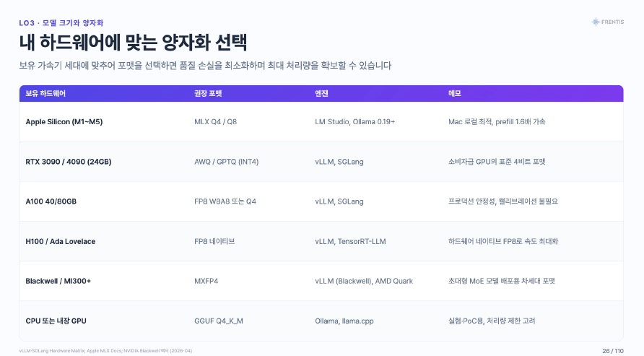Click the 'Ollama, llama.cpp' cell
This screenshot has width=644, height=356.
344,321
